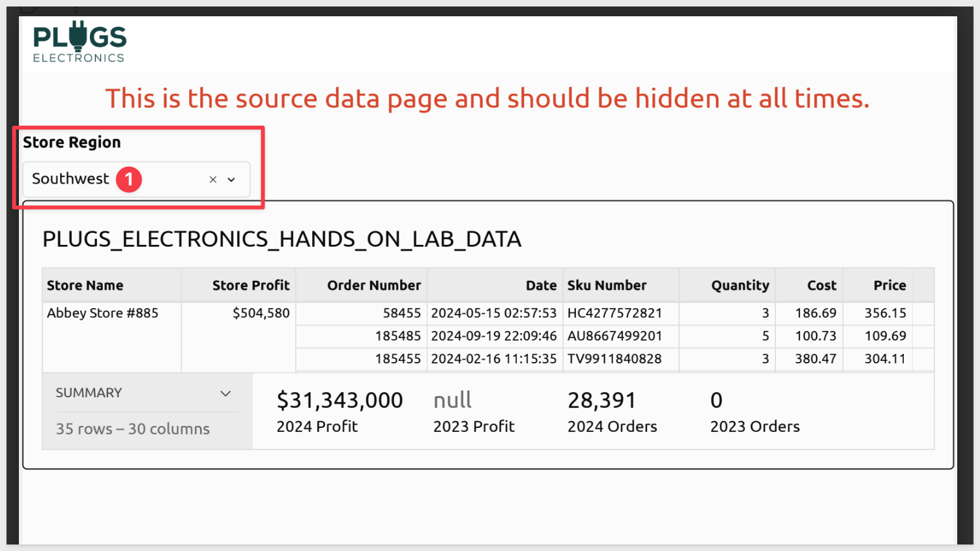Click SKU cell TV9911840828
The image size is (980, 551).
coord(614,359)
